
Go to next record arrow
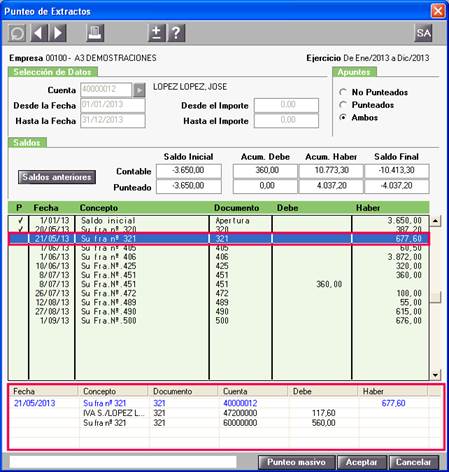point(58,33)
